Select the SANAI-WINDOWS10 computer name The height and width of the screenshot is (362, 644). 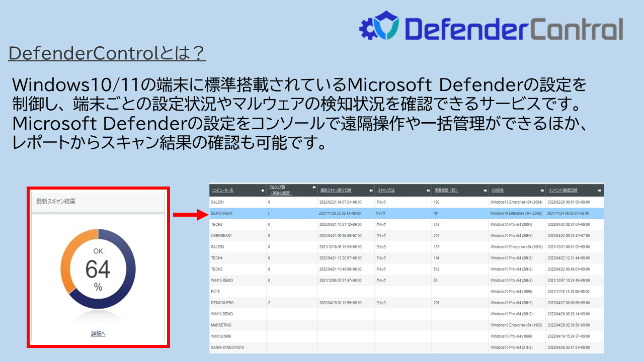point(227,347)
